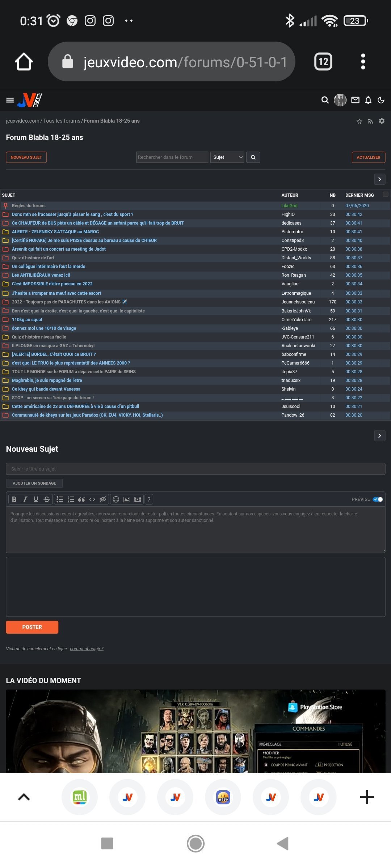Screen dimensions: 391x868
Task: Open 'Tous les forums' breadcrumb link
Action: [62, 121]
